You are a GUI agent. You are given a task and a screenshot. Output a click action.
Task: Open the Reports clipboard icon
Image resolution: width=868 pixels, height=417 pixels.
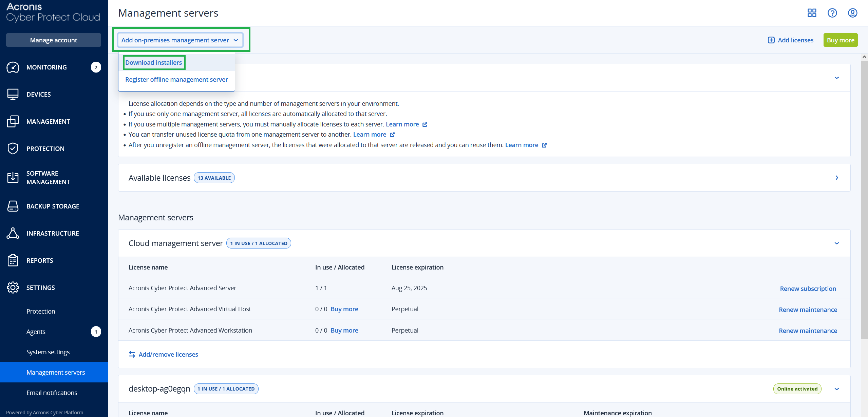point(40,260)
